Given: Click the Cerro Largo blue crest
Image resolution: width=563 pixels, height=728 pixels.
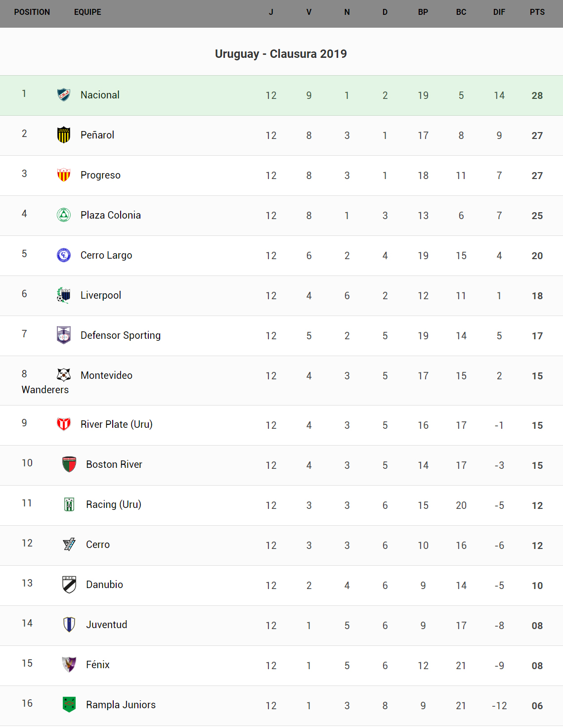Looking at the screenshot, I should (x=64, y=255).
